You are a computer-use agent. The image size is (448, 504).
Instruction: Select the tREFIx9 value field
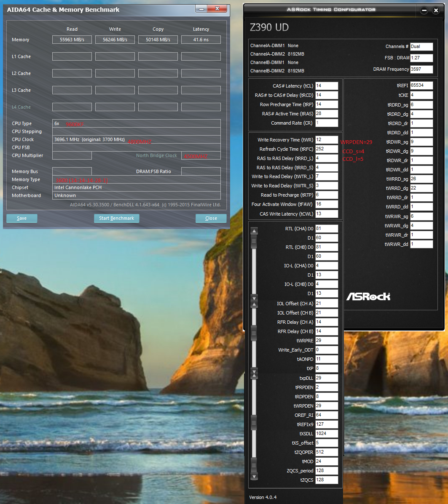(327, 424)
